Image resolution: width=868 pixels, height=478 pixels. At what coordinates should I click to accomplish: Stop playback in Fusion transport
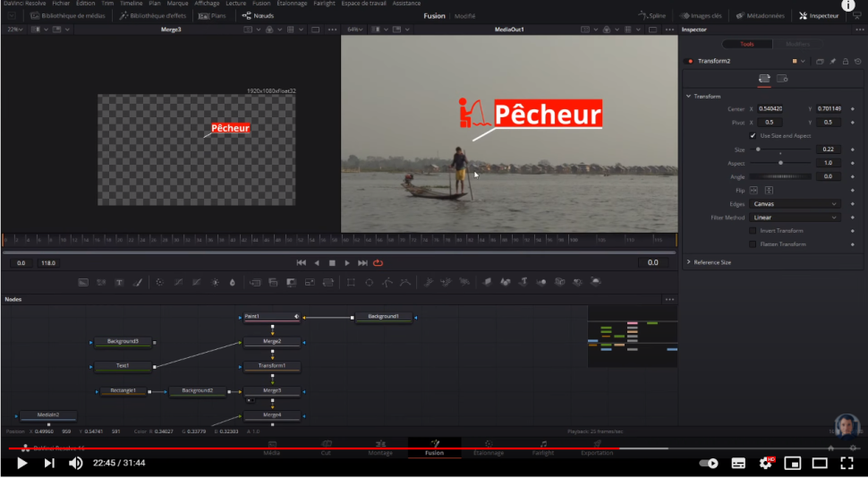tap(332, 263)
